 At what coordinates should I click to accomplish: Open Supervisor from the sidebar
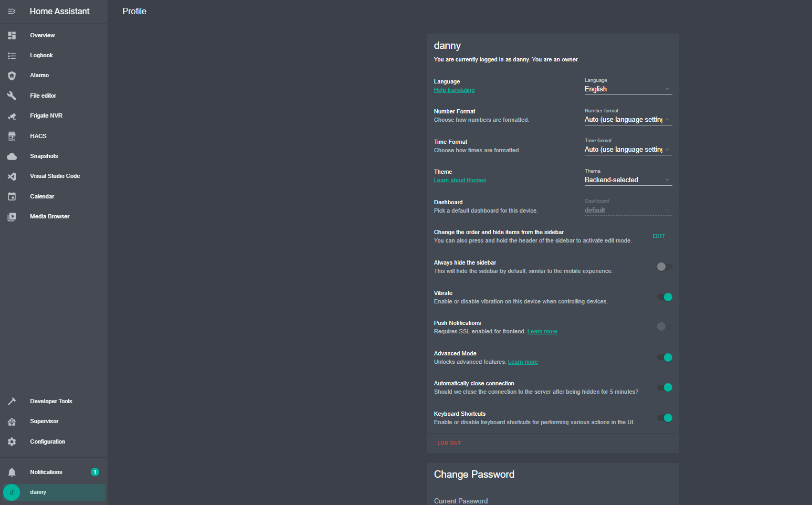point(54,422)
